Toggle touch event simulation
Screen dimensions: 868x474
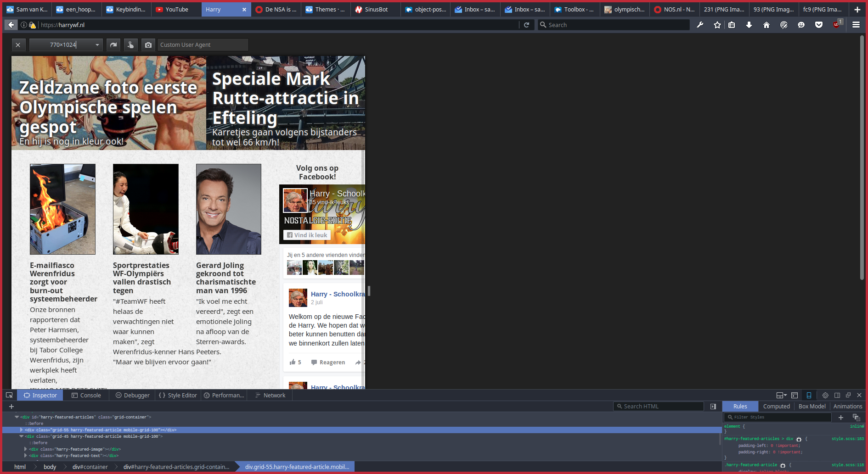(x=131, y=45)
